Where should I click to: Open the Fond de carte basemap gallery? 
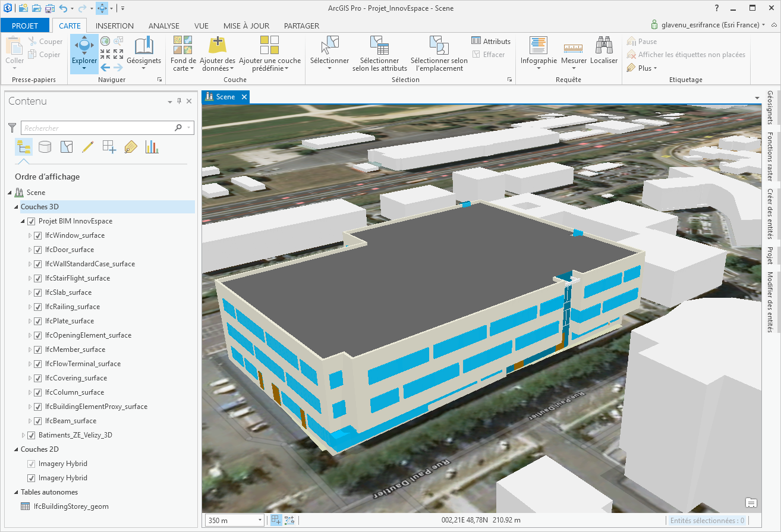[x=183, y=53]
